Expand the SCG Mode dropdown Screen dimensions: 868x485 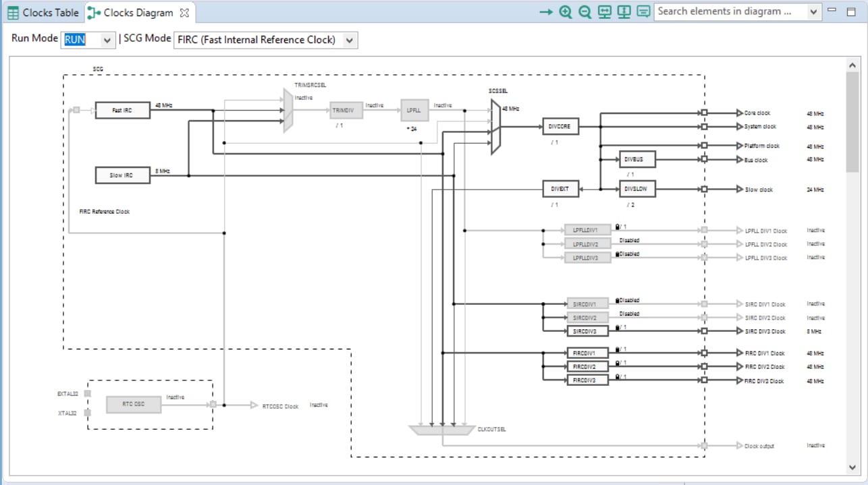(x=348, y=40)
